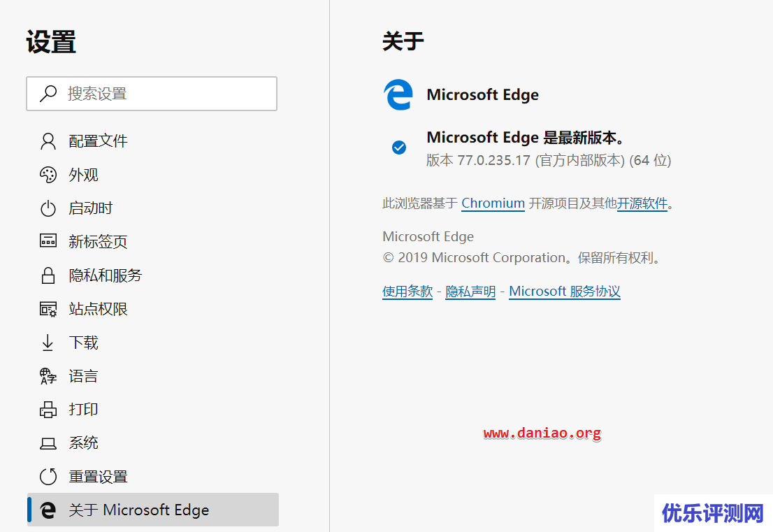Click the 2019 Microsoft Corporation copyright line
The width and height of the screenshot is (773, 532).
[523, 258]
